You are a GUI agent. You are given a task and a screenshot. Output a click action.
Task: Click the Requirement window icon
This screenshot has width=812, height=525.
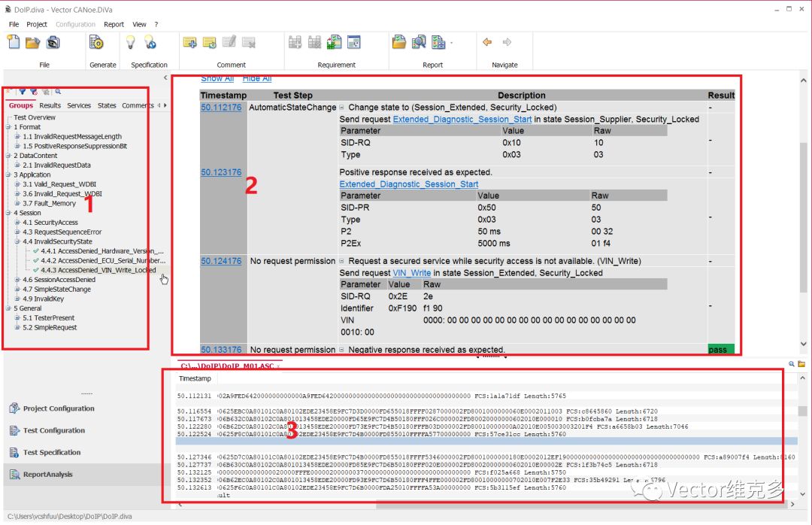(x=354, y=43)
